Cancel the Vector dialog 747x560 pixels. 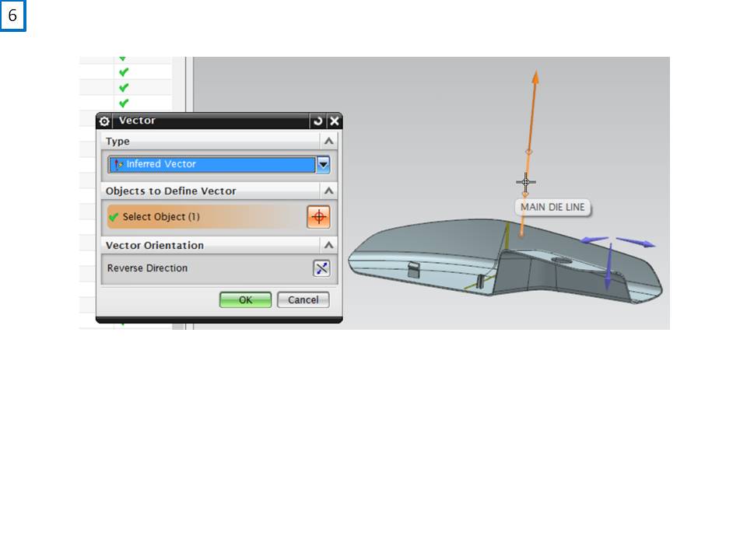(x=303, y=300)
